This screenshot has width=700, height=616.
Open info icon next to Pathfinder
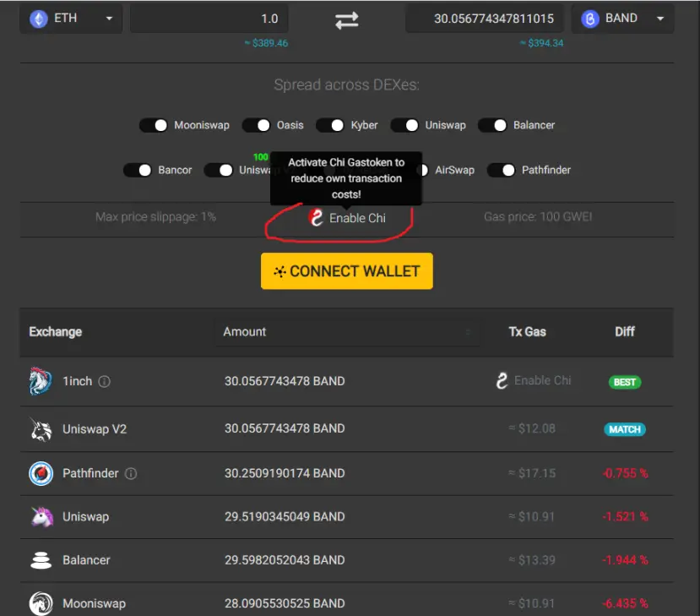[x=131, y=473]
